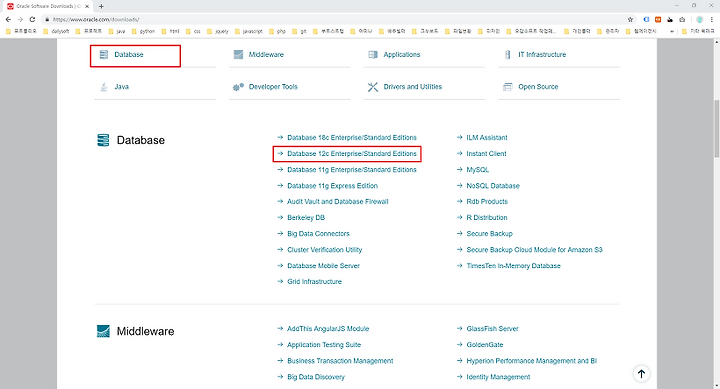Image resolution: width=720 pixels, height=389 pixels.
Task: Open the Chrome three-dot menu
Action: (712, 19)
